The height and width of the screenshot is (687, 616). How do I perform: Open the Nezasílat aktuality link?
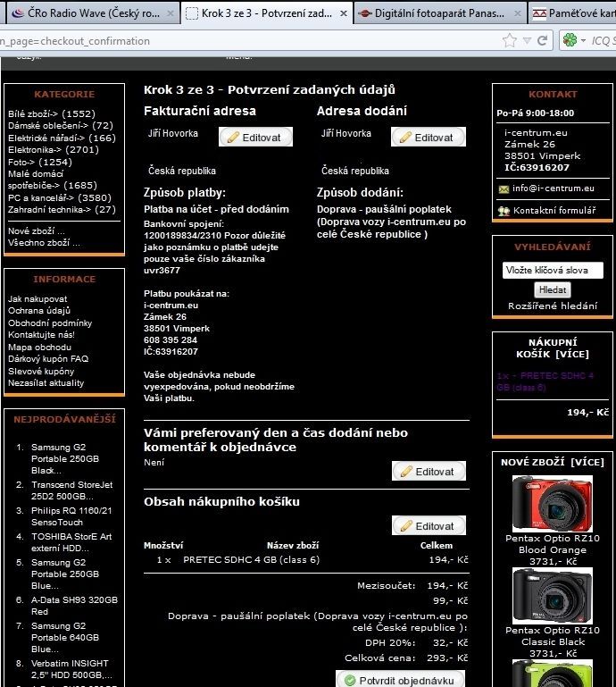click(x=46, y=383)
